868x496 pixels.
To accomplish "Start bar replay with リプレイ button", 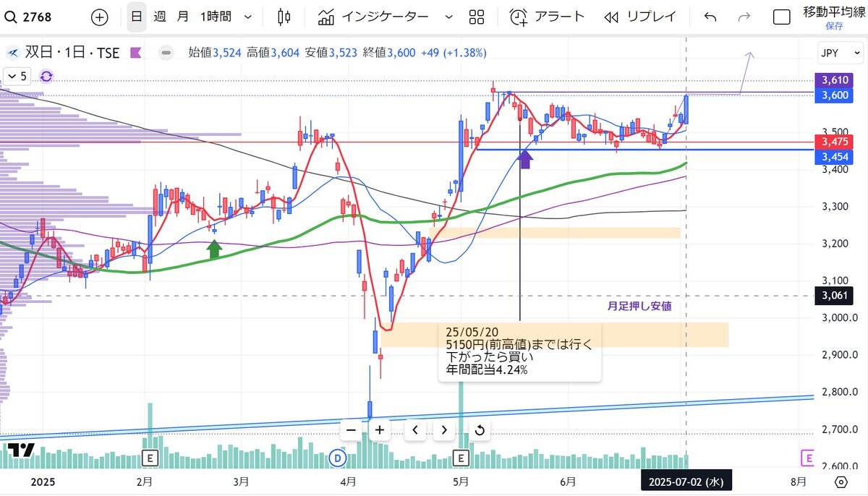I will (x=641, y=16).
